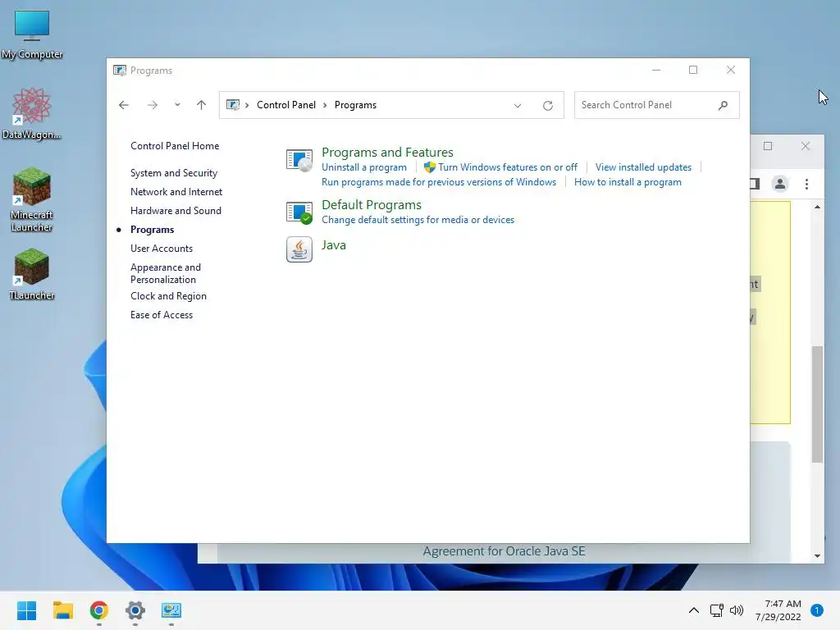840x630 pixels.
Task: Open the Windows Start menu
Action: (x=27, y=610)
